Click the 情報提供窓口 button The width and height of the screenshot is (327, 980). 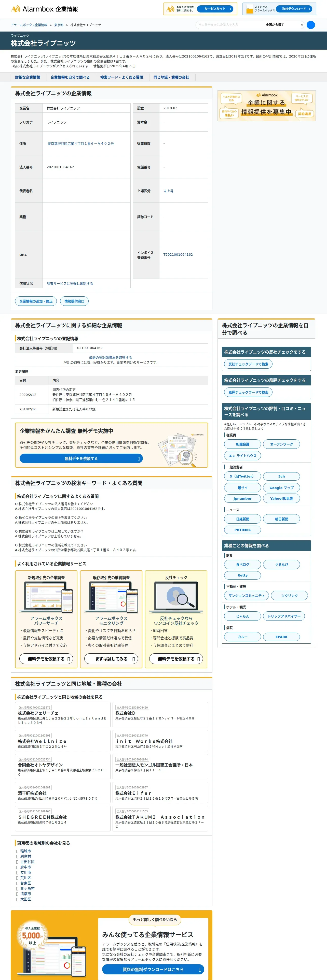tap(74, 301)
